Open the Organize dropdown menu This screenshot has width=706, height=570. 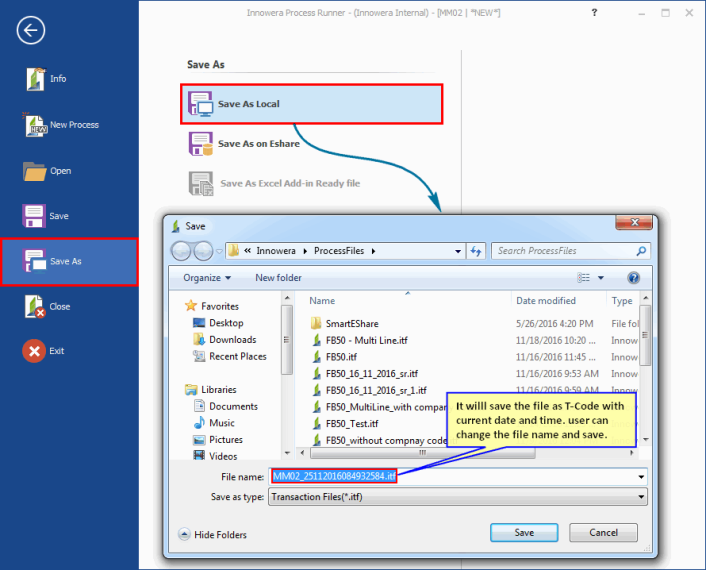click(x=207, y=278)
